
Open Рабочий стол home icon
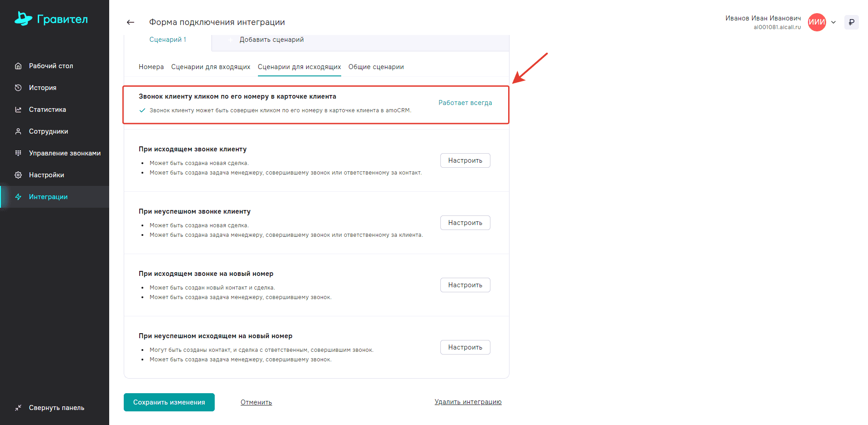tap(18, 66)
